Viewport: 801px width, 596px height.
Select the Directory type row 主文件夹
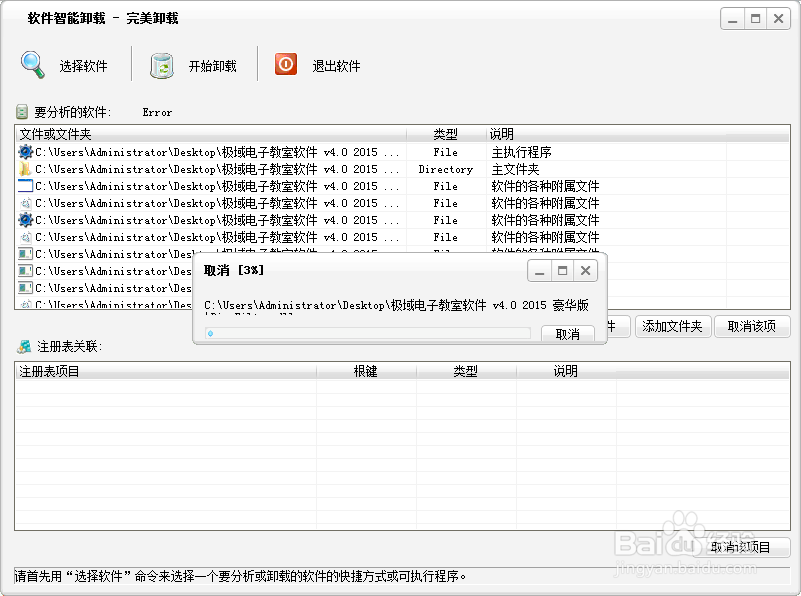click(x=403, y=169)
